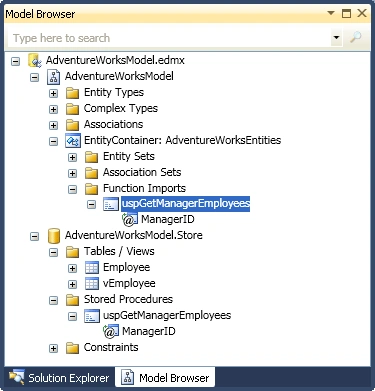Viewport: 375px width, 391px height.
Task: Click the Employee table icon
Action: 92,268
